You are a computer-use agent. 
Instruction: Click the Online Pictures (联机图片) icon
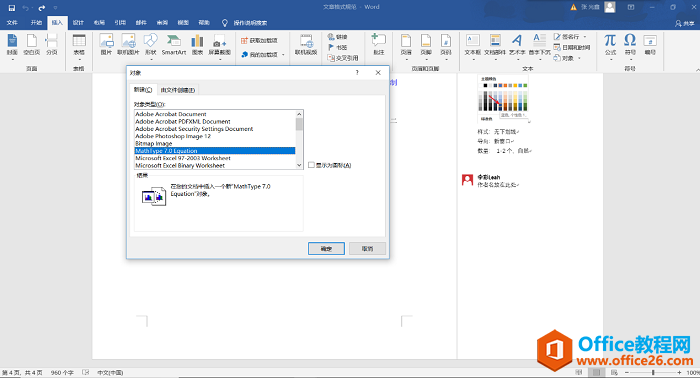click(128, 44)
